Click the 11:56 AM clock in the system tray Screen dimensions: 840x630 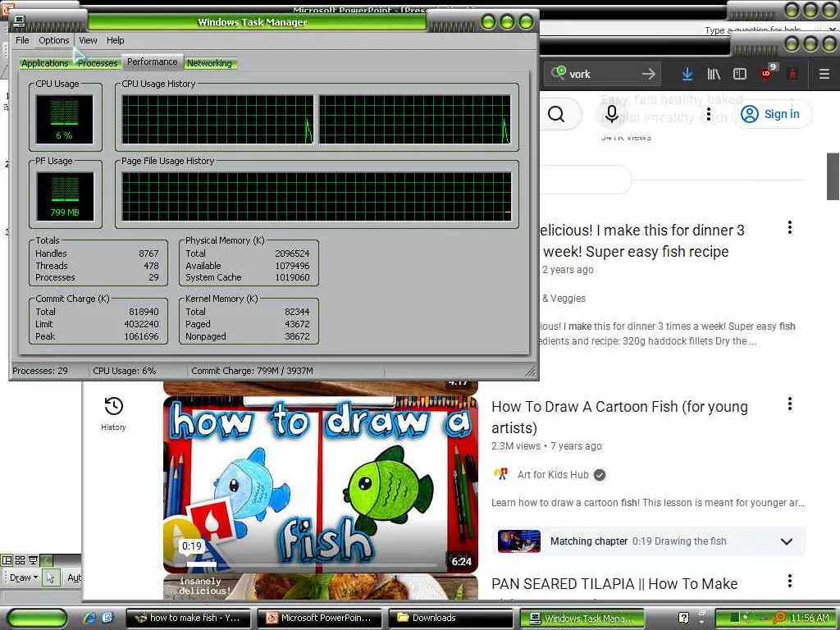810,618
